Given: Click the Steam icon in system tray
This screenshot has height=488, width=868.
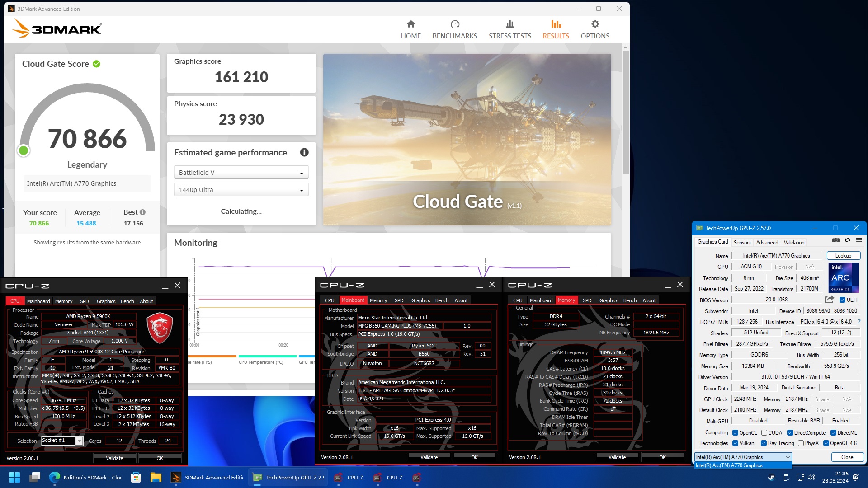Looking at the screenshot, I should point(771,477).
